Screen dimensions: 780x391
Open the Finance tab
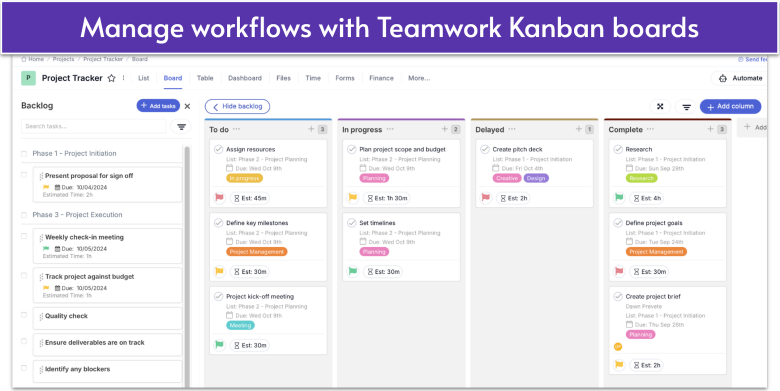pos(382,78)
